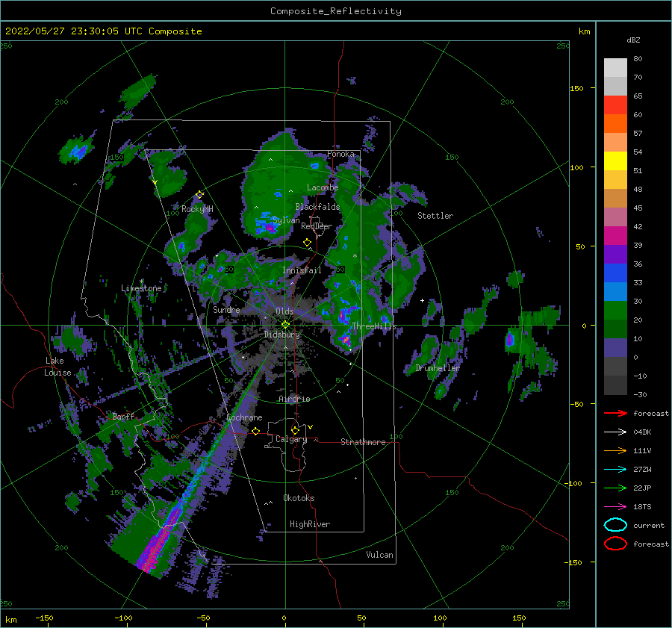Click the Innisfail town label
The height and width of the screenshot is (628, 672).
click(302, 270)
